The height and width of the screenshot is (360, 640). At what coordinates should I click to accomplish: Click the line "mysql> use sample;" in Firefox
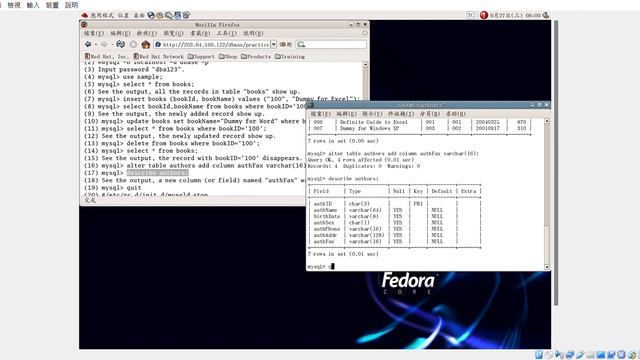click(123, 77)
